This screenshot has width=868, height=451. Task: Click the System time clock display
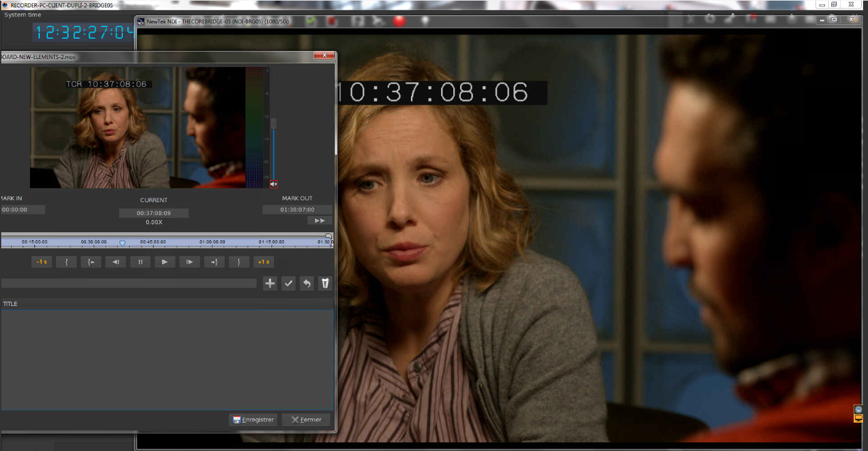point(84,31)
